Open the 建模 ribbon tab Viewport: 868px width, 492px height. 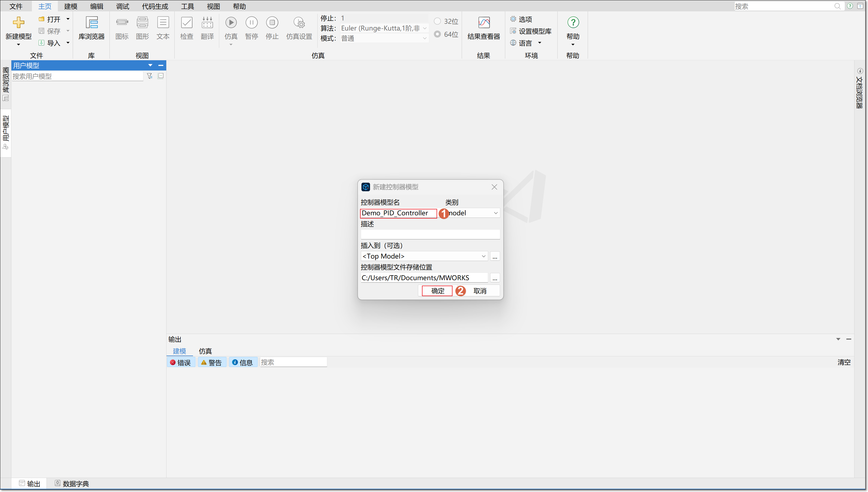point(71,6)
